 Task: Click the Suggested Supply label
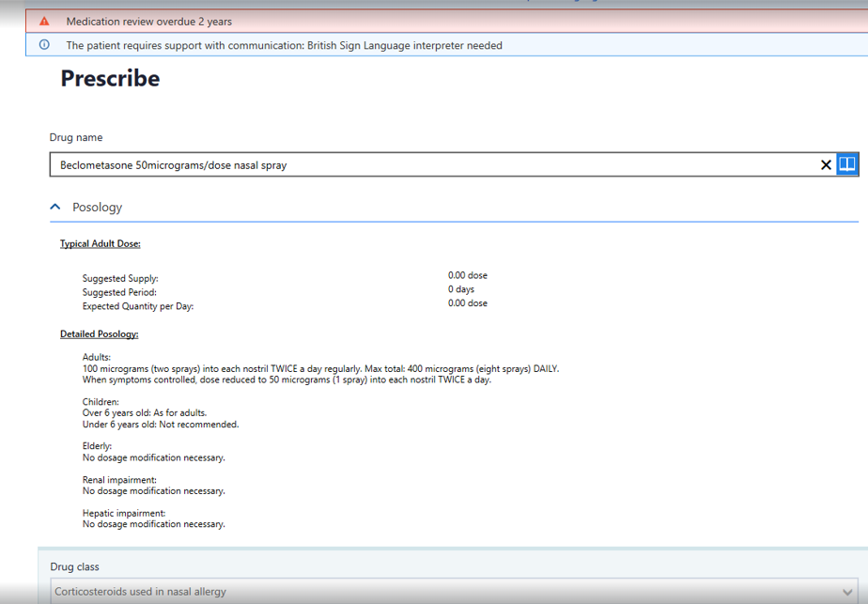coord(120,278)
